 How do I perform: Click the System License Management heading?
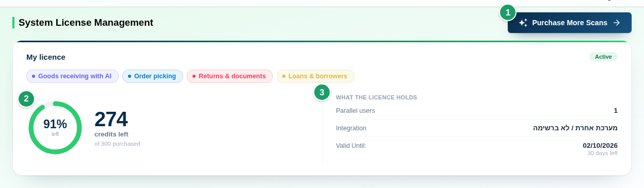pyautogui.click(x=86, y=23)
